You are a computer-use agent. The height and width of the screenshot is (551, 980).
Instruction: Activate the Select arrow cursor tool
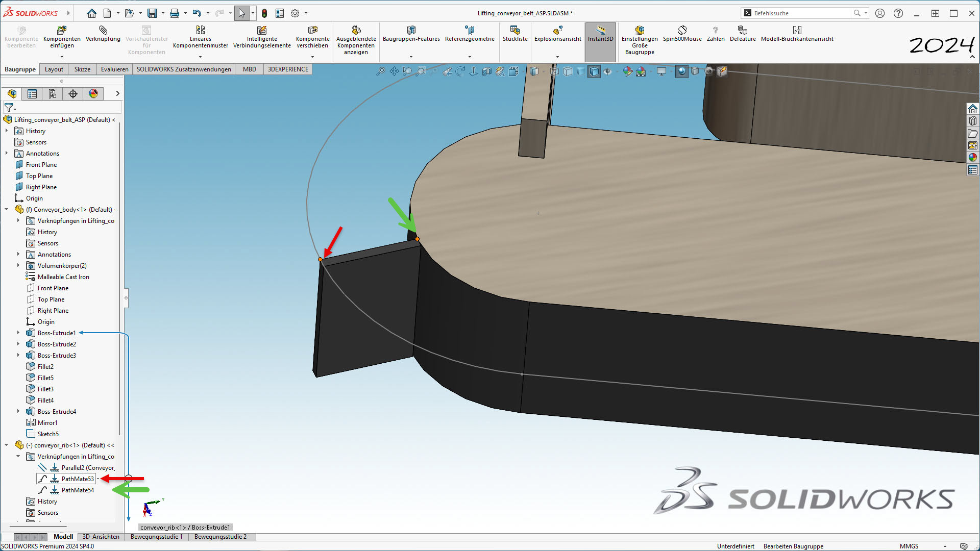(241, 13)
